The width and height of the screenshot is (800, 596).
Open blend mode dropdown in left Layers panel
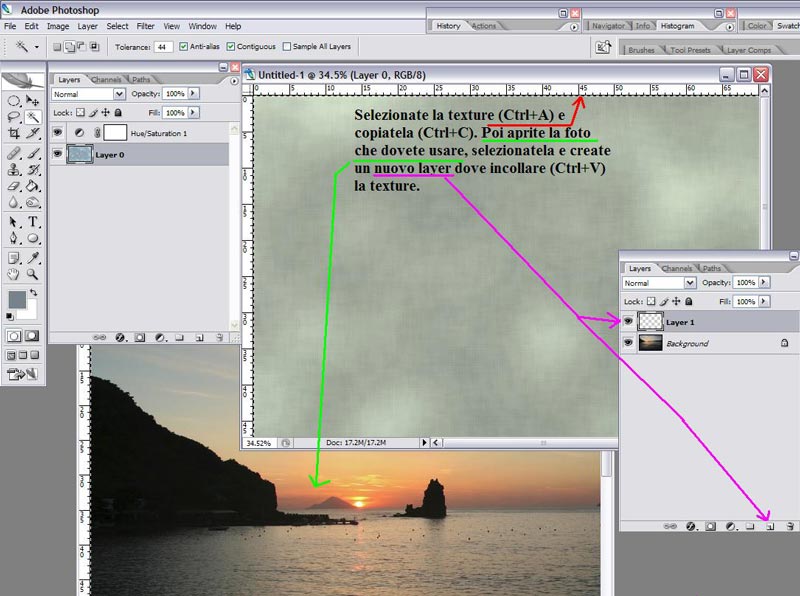point(119,94)
